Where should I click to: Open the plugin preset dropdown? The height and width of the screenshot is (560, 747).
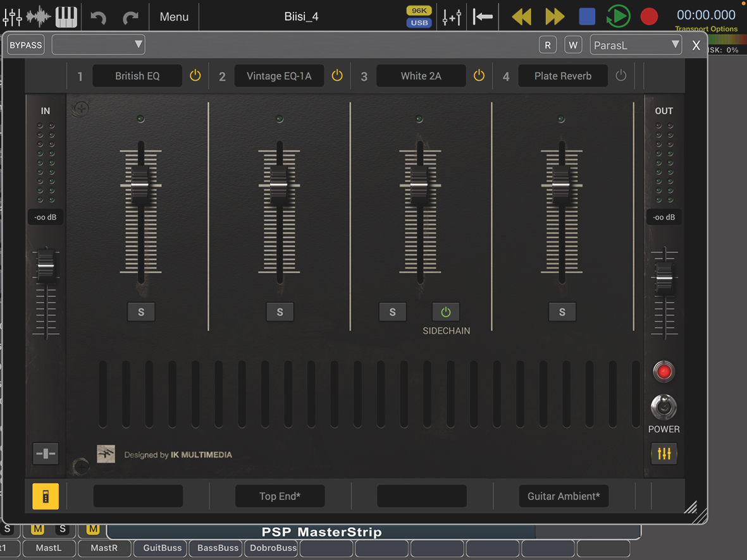98,45
